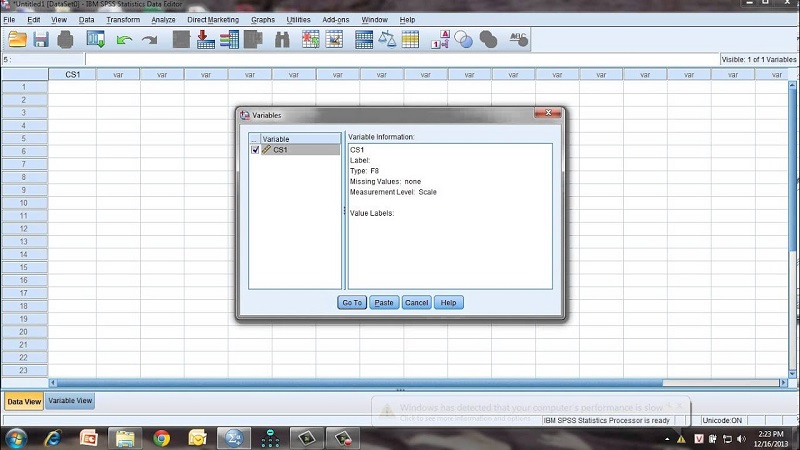Click the Insert Variable toolbar icon

(x=334, y=39)
